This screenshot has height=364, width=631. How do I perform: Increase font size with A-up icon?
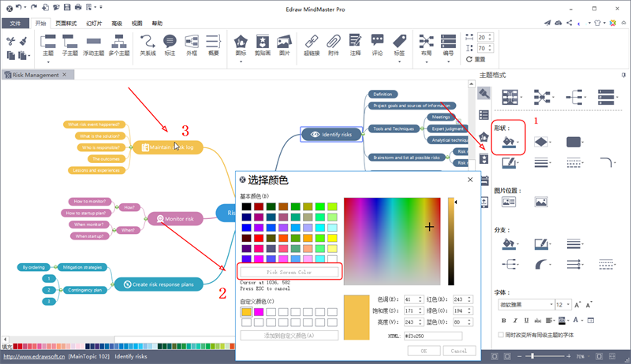pyautogui.click(x=577, y=305)
